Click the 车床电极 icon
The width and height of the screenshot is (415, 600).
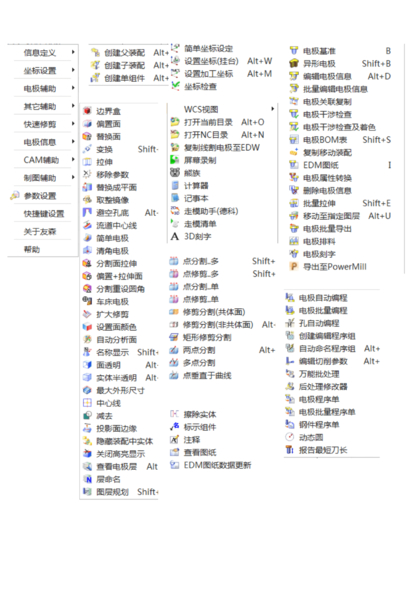tap(88, 301)
